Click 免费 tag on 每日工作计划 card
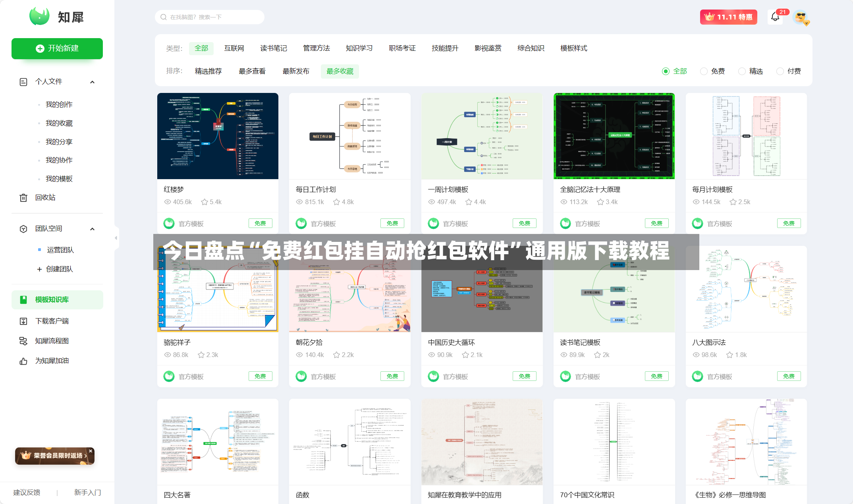This screenshot has width=853, height=504. coord(392,224)
